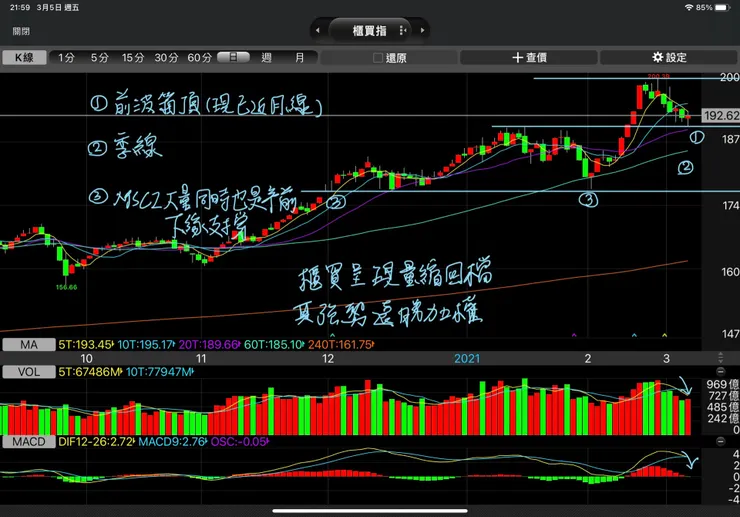
Task: Tap the Wi-Fi icon in status bar
Action: (689, 8)
